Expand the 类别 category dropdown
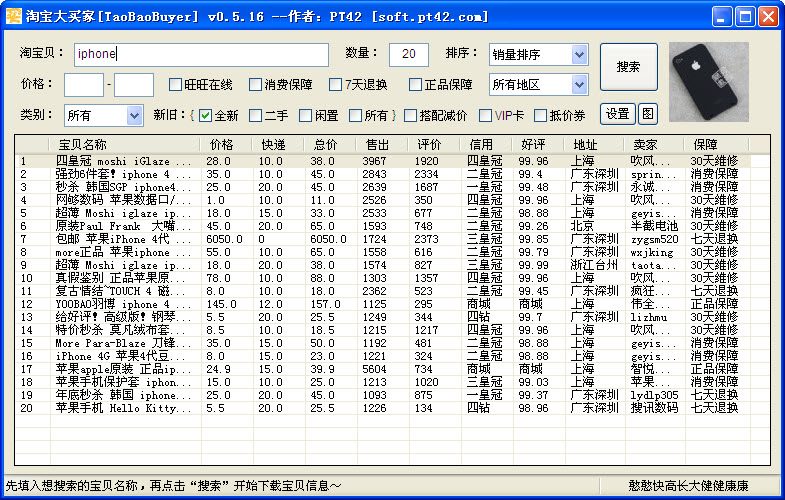Screen dimensions: 785x500 point(104,116)
